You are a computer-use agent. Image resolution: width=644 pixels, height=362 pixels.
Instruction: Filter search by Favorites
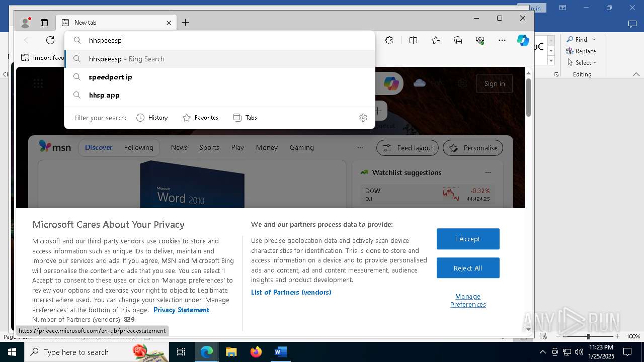pos(200,118)
